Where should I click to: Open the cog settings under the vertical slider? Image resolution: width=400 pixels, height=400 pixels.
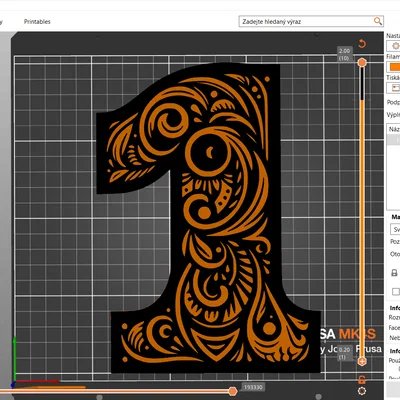point(362,391)
